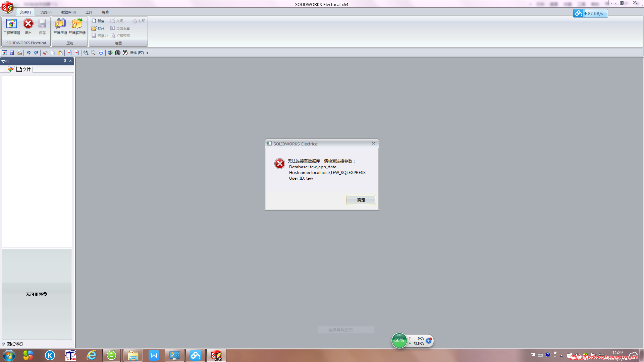Screen dimensions: 644x362
Task: Open the 帮助 ribbon tab
Action: pyautogui.click(x=105, y=12)
